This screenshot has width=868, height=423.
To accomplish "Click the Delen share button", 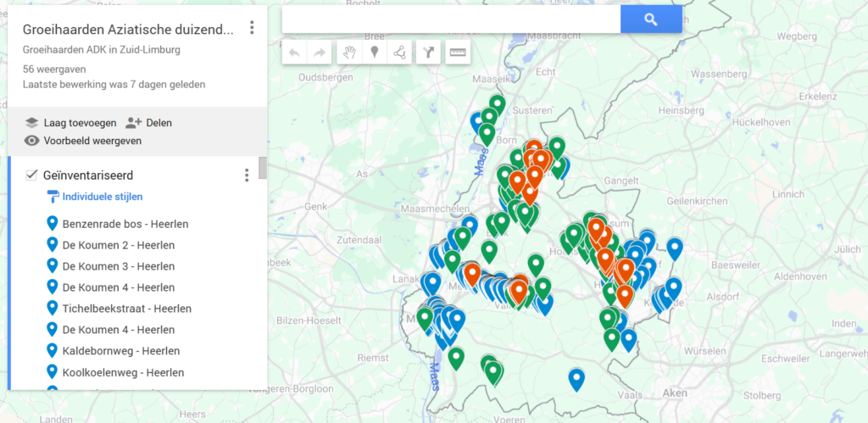I will coord(159,123).
